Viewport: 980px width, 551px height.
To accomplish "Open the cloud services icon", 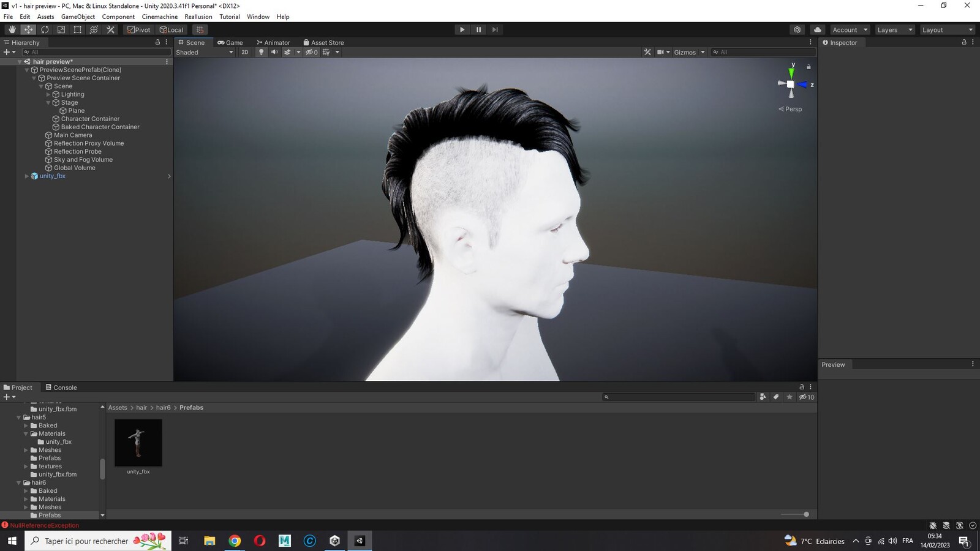I will pos(818,29).
